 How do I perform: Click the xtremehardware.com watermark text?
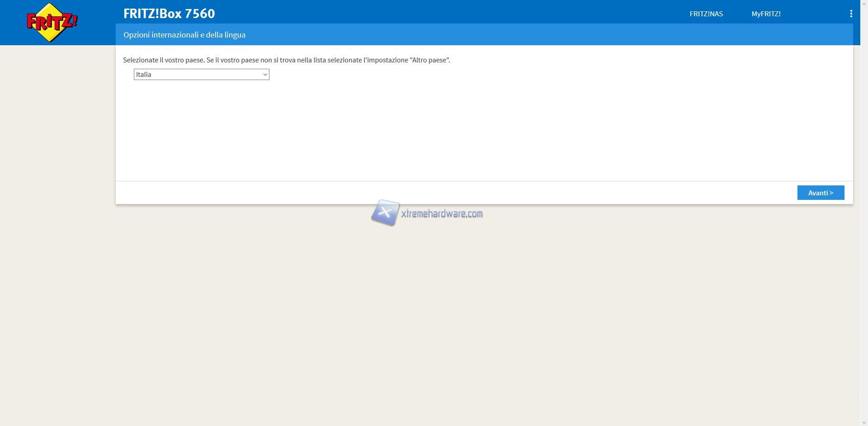[x=442, y=214]
